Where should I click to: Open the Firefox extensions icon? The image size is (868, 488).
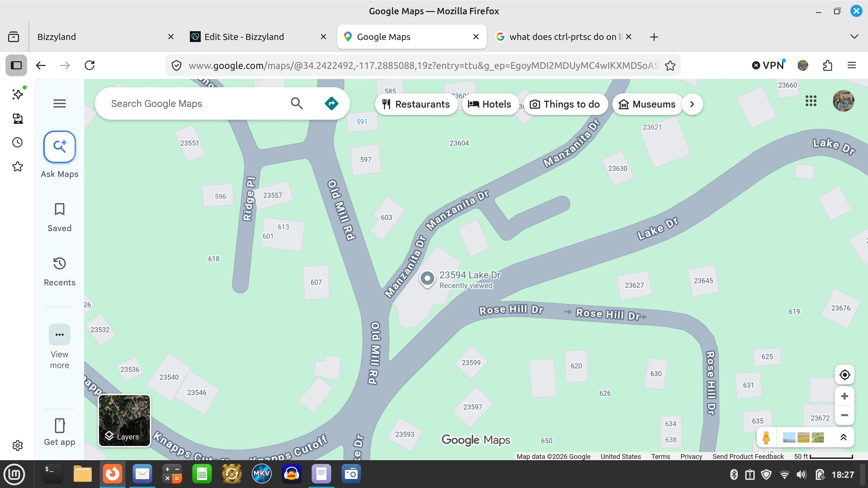click(x=827, y=65)
